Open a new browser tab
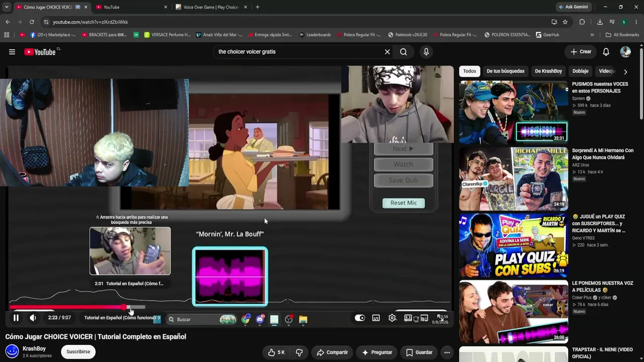 (258, 7)
